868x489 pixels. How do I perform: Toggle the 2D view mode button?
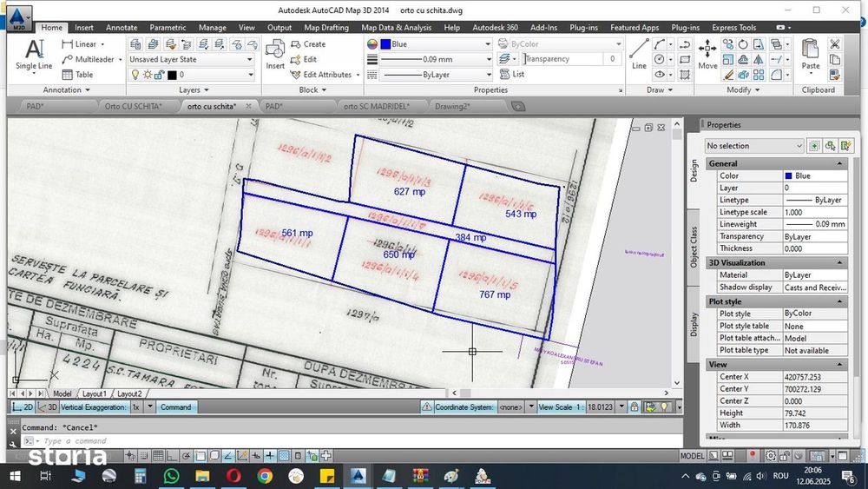[23, 406]
